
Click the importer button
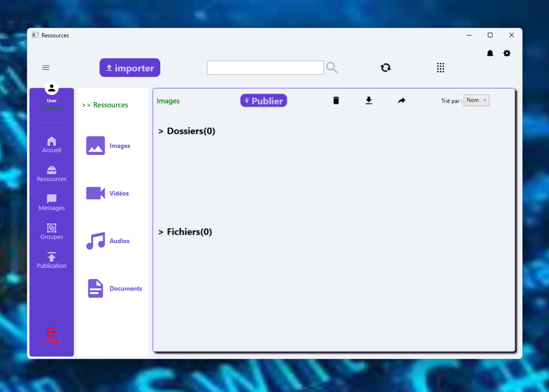[x=129, y=67]
